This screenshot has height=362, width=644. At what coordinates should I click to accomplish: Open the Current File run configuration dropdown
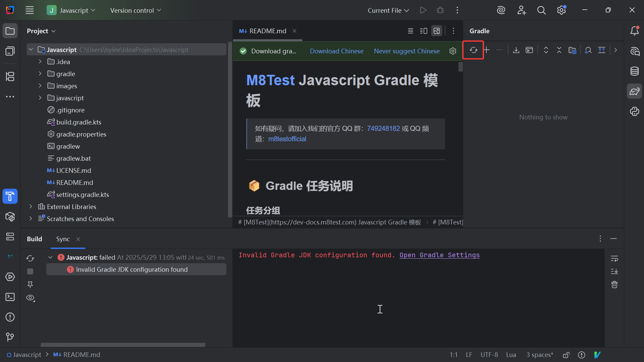coord(388,10)
